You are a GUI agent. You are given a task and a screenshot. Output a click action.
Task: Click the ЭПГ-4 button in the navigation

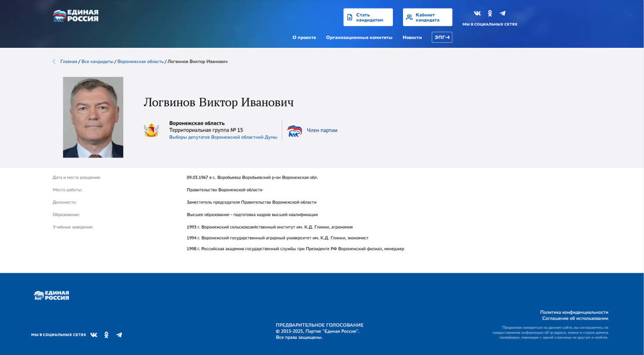[442, 37]
